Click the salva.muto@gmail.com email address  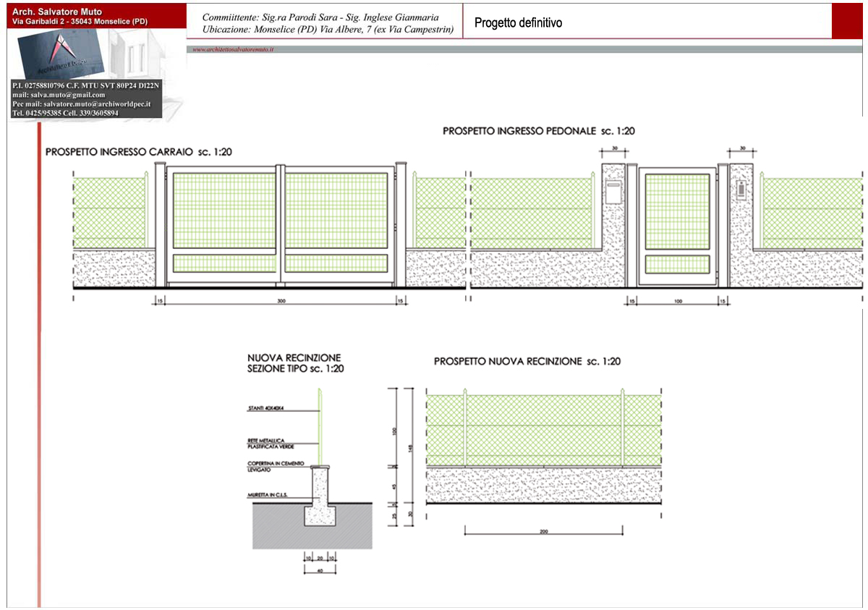(x=59, y=95)
